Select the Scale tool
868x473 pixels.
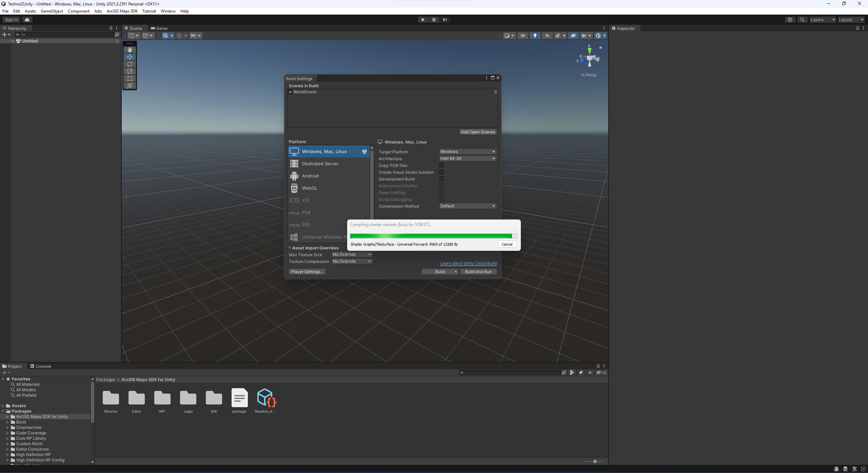130,71
